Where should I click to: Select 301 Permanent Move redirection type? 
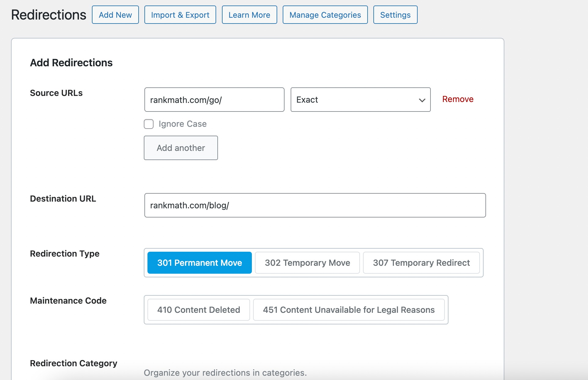[199, 263]
